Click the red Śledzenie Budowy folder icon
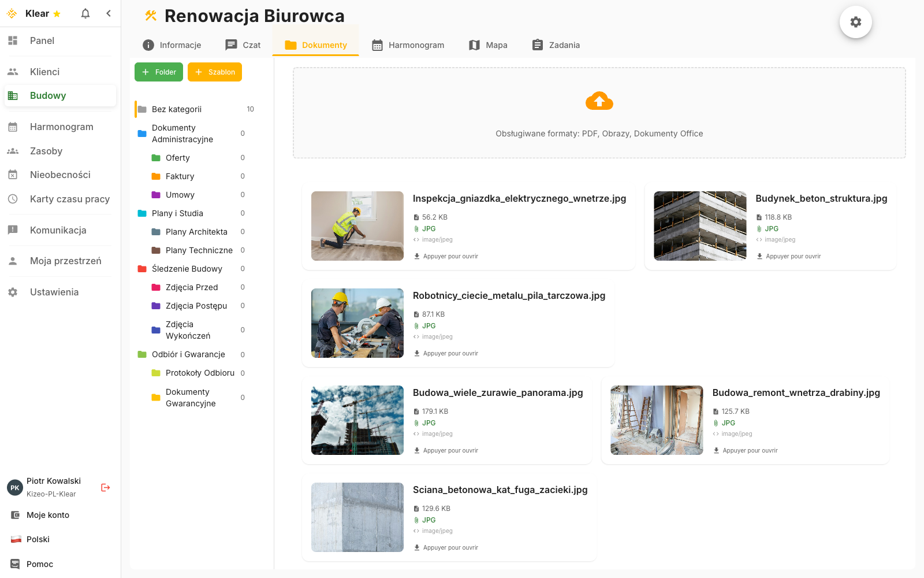This screenshot has height=578, width=924. pyautogui.click(x=142, y=269)
